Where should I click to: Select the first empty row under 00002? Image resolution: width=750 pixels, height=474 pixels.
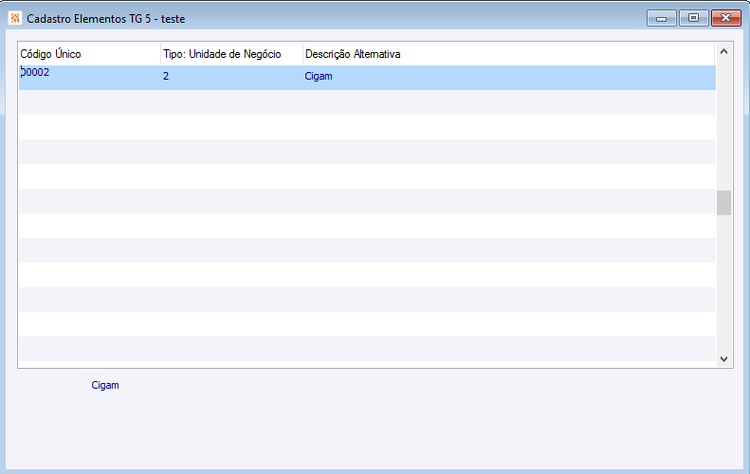tap(367, 102)
